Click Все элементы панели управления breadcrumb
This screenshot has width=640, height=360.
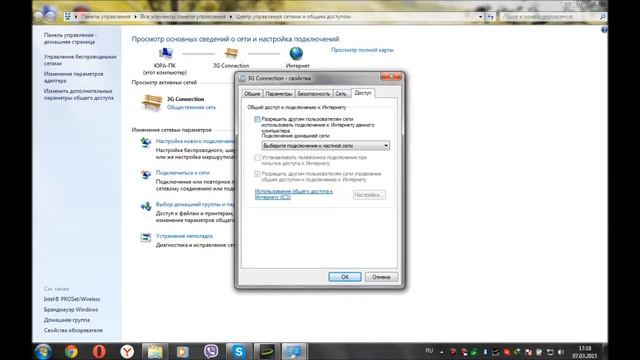[183, 17]
